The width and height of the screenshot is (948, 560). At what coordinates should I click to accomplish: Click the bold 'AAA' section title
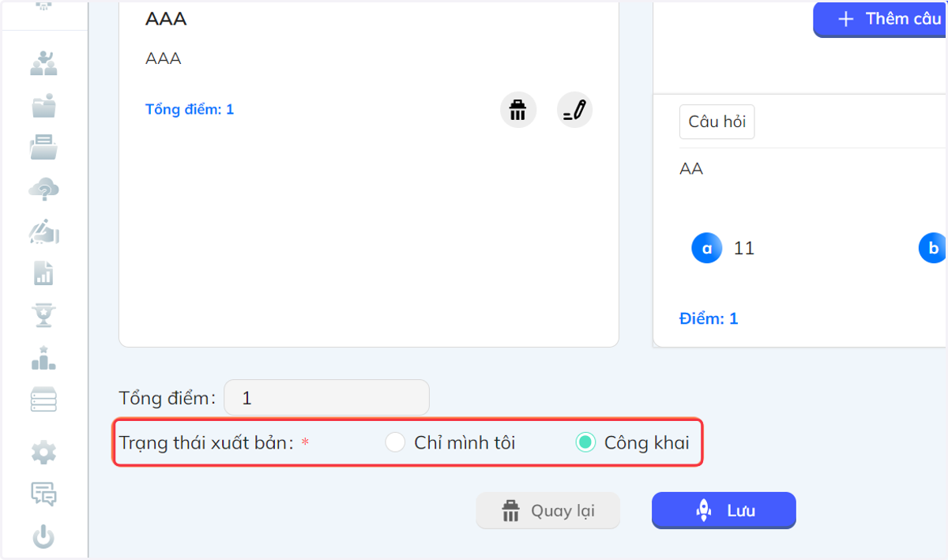coord(166,20)
